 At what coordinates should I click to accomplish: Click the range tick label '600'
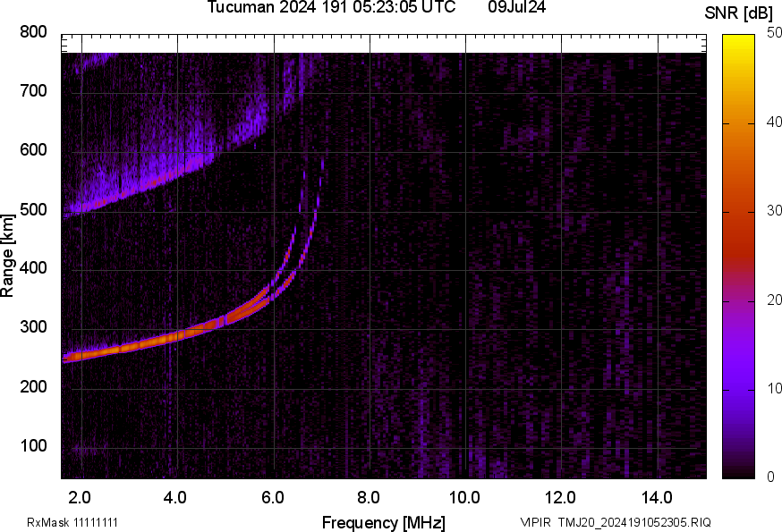click(33, 150)
